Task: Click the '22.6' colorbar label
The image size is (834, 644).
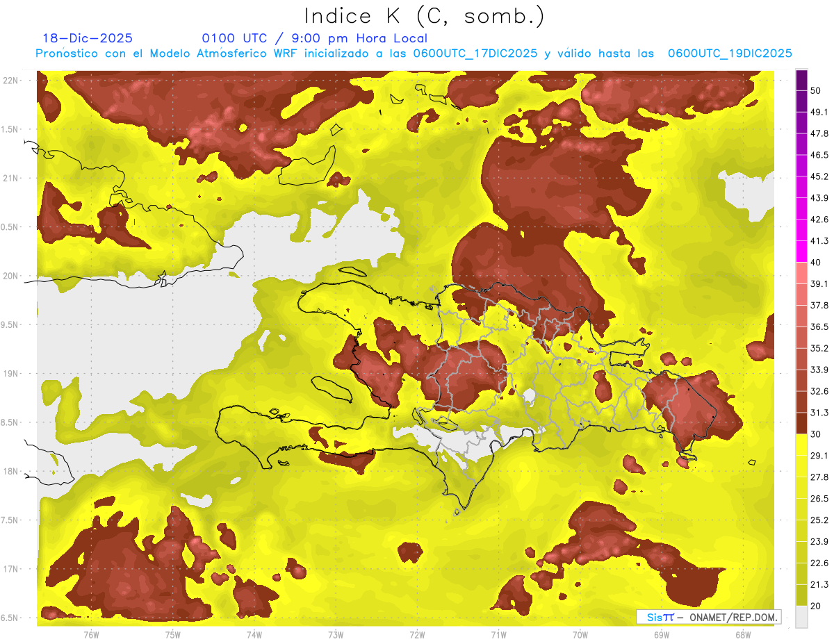Action: [819, 563]
